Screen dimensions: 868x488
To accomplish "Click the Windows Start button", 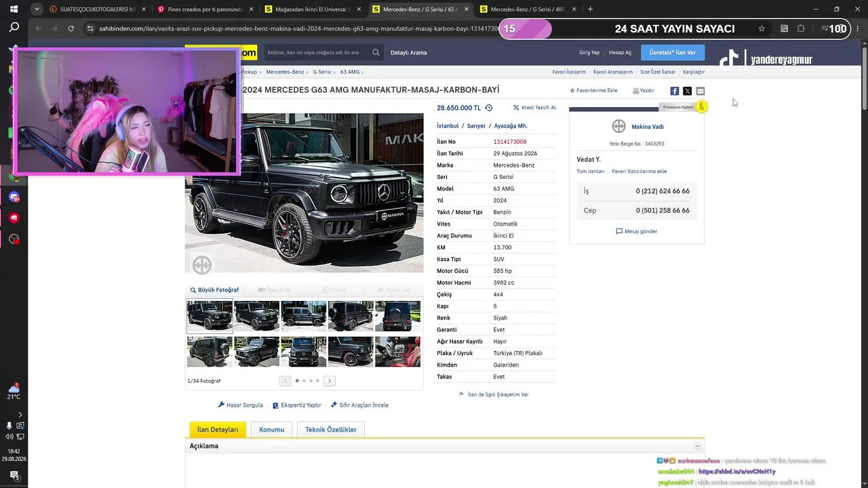I will [x=14, y=9].
